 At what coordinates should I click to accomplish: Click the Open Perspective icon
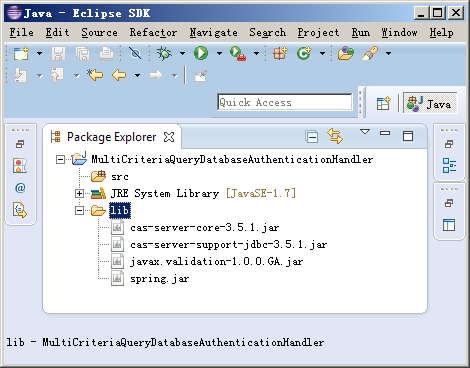383,103
